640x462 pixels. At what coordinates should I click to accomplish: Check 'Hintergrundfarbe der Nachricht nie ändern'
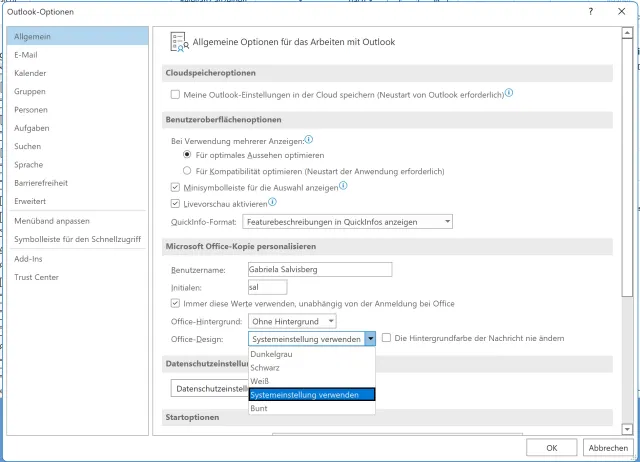click(387, 339)
